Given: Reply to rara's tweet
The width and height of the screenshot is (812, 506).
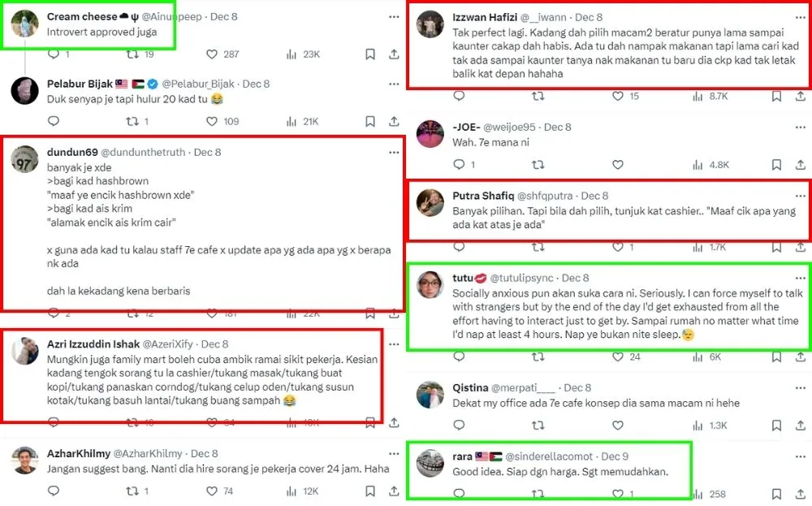Looking at the screenshot, I should coord(459,494).
